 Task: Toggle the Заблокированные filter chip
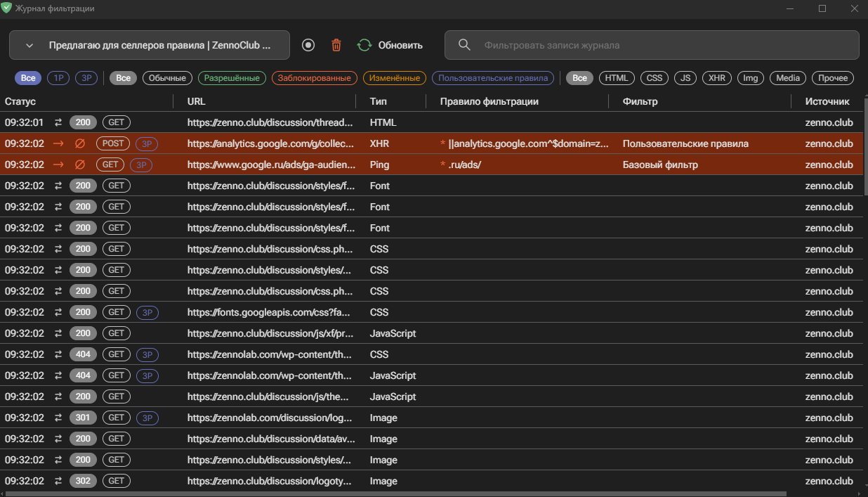tap(314, 78)
